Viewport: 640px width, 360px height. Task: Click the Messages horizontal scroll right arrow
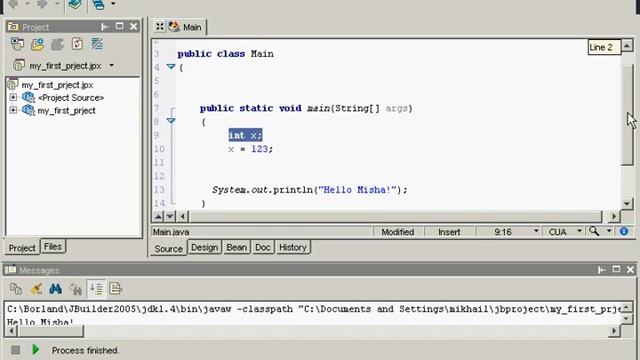pos(613,331)
